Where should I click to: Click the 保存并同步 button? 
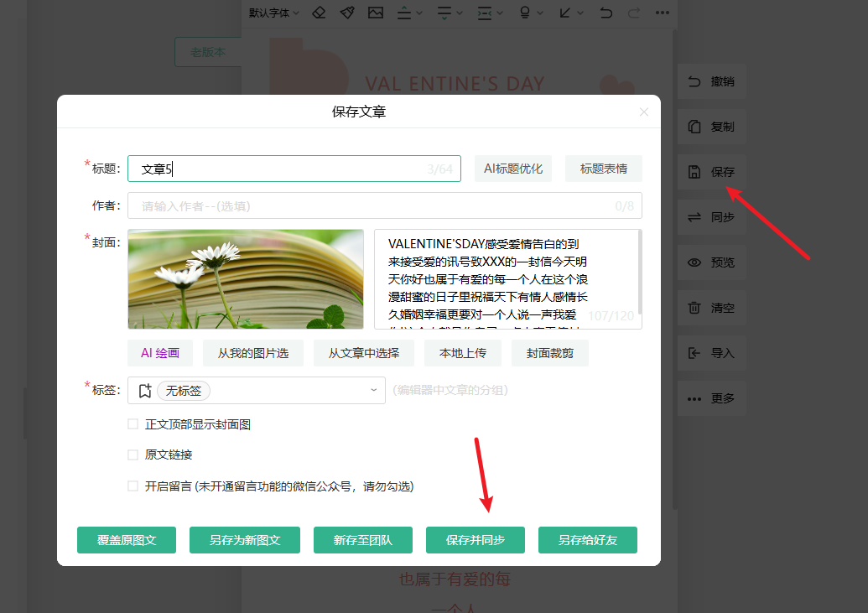[x=476, y=540]
